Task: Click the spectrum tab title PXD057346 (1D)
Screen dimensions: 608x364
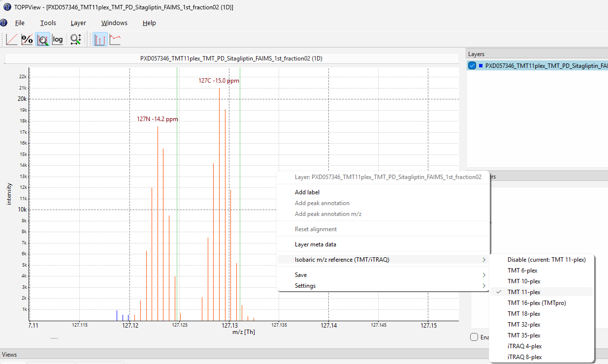Action: pyautogui.click(x=231, y=59)
